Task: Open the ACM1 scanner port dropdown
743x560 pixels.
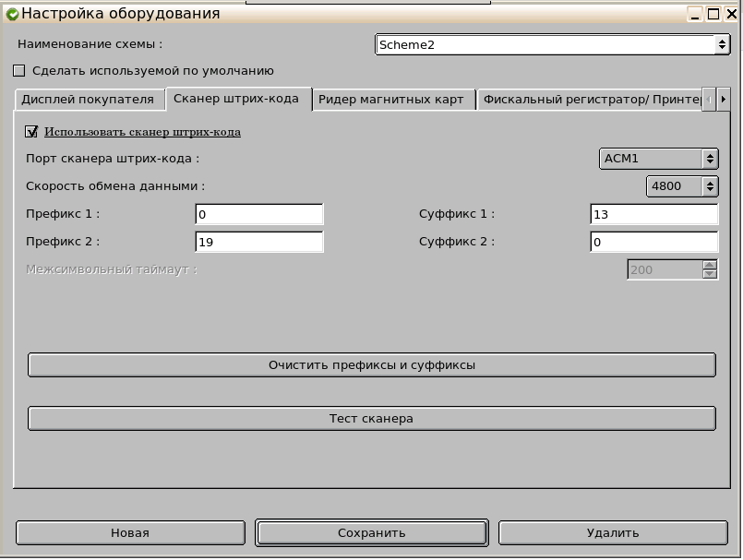Action: (x=659, y=159)
